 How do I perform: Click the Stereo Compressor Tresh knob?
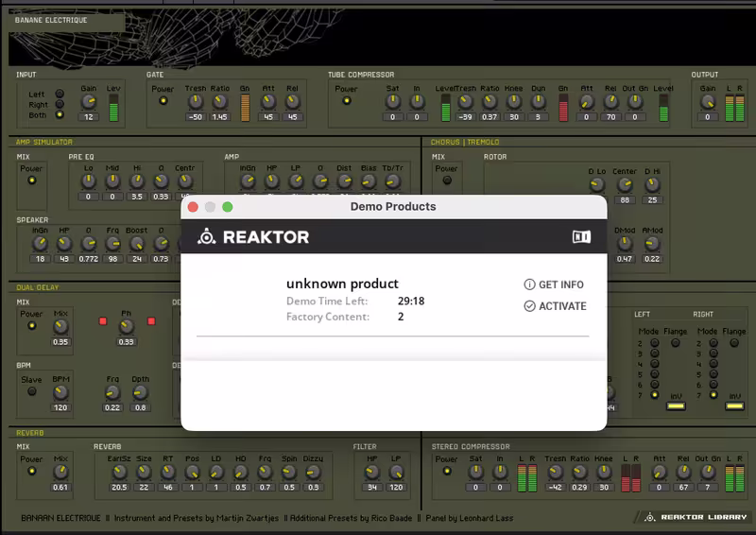pos(555,473)
